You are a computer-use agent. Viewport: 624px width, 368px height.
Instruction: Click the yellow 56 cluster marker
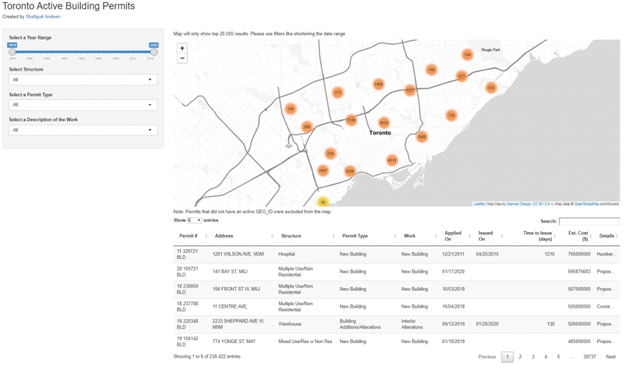click(x=323, y=202)
